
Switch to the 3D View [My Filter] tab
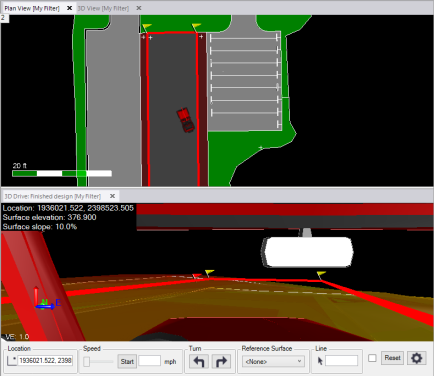[103, 8]
